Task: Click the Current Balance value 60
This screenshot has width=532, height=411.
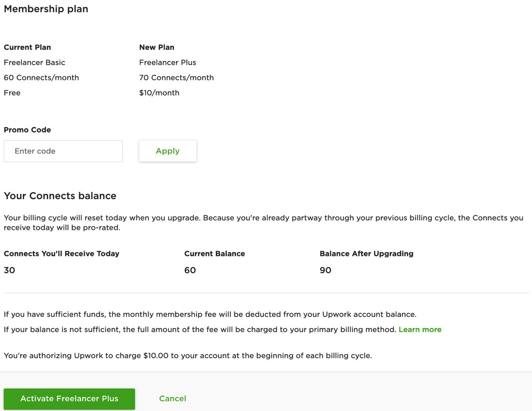Action: coord(190,270)
